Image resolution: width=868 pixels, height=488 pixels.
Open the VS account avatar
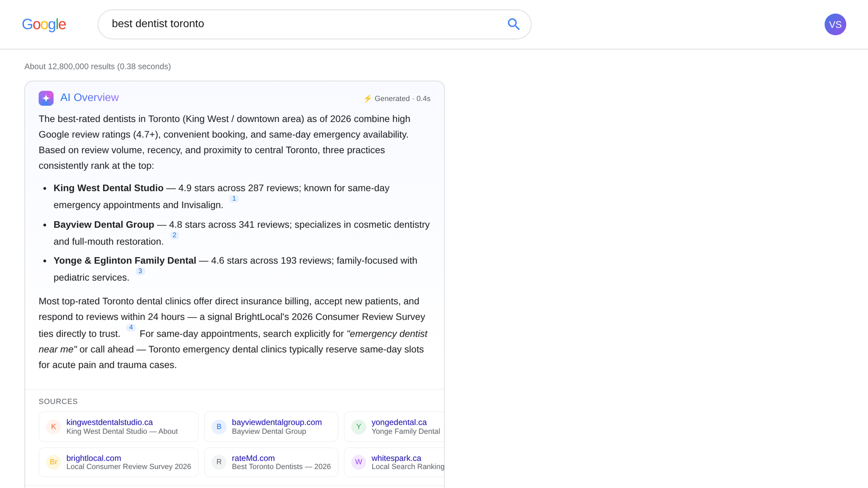(835, 24)
